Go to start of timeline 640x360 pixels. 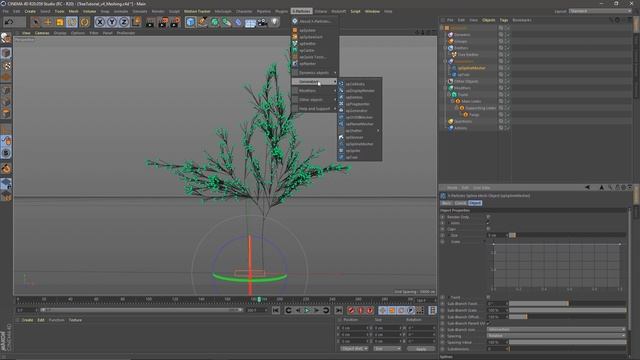pos(276,311)
